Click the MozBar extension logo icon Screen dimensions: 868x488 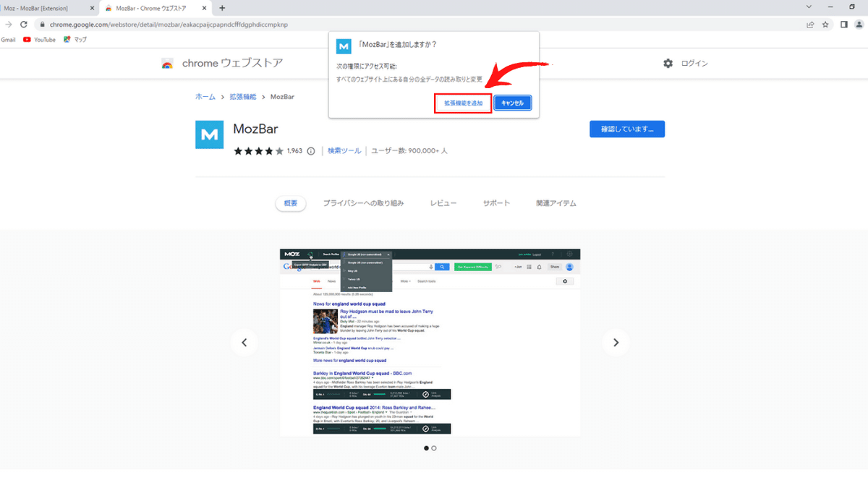pos(210,134)
